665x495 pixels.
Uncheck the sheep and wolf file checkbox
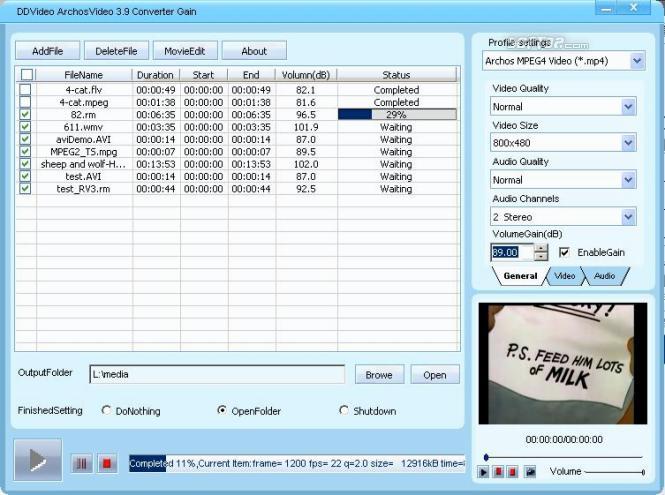(25, 163)
